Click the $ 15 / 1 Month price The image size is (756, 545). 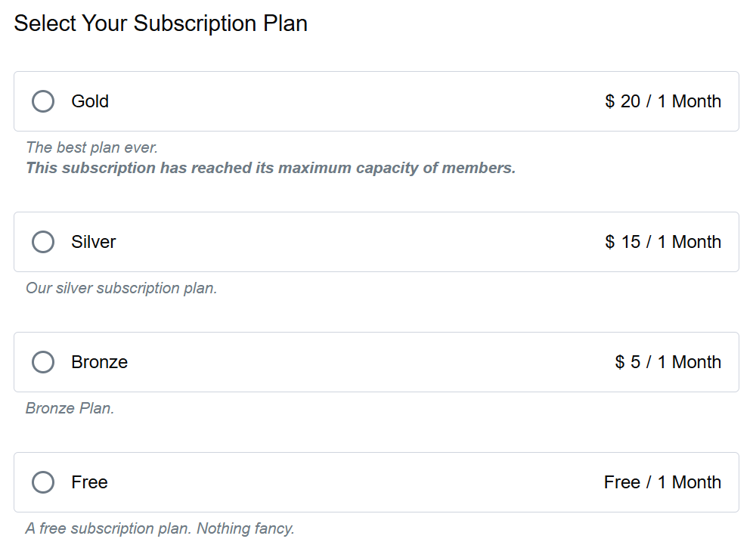(x=664, y=242)
